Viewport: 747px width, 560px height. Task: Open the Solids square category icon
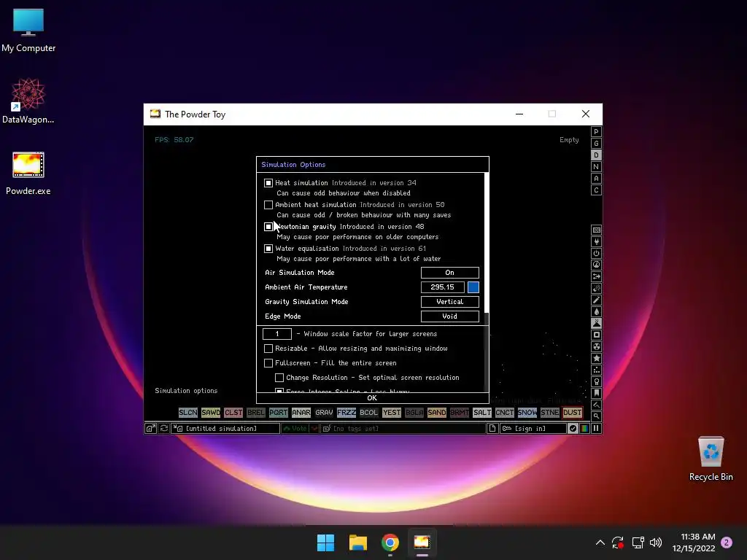(x=596, y=335)
